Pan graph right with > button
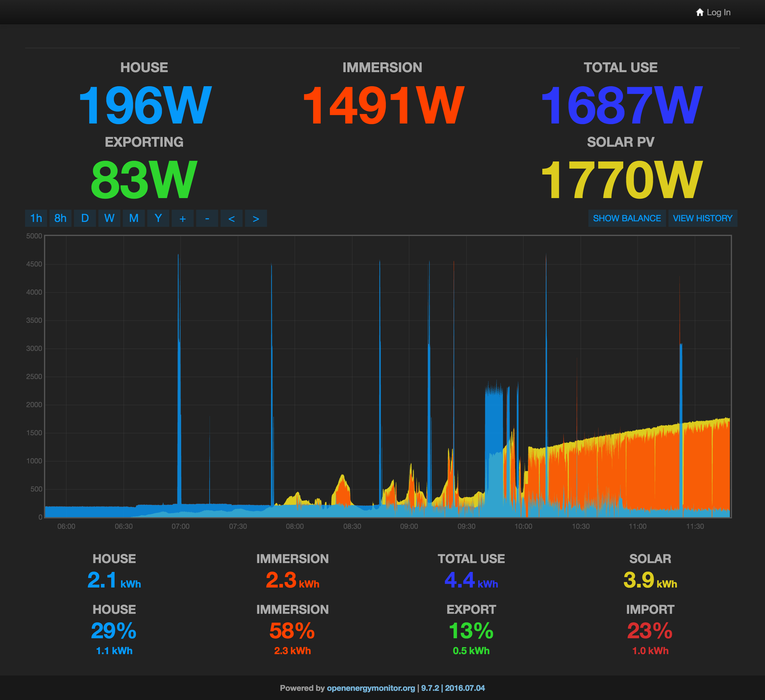The height and width of the screenshot is (700, 765). tap(256, 218)
